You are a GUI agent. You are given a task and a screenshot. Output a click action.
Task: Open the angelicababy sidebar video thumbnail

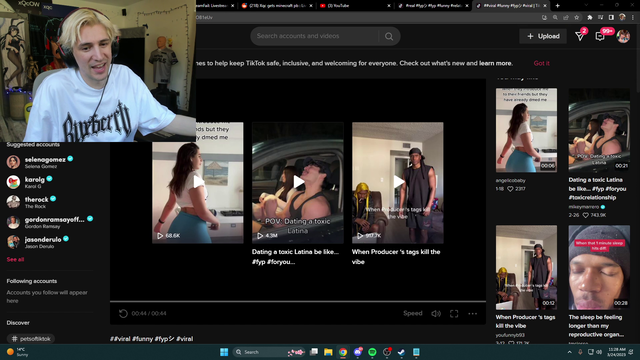tap(526, 130)
